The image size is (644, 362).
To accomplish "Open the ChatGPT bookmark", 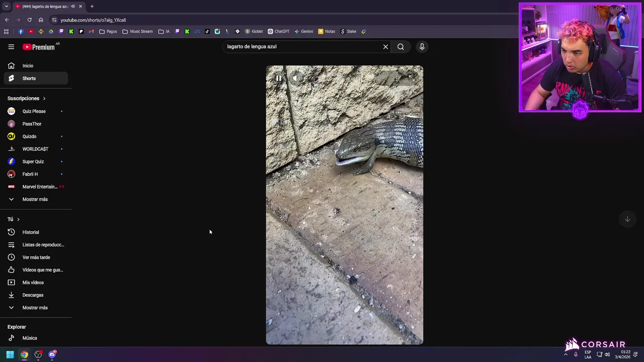I will coord(278,31).
